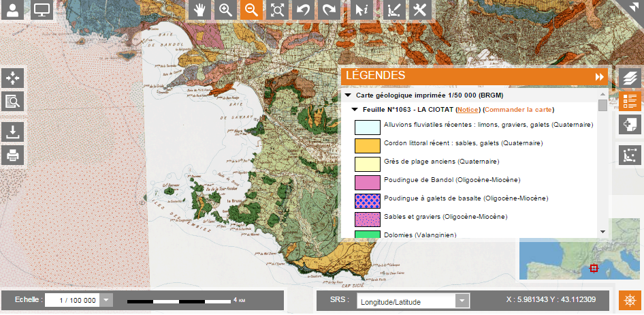644x315 pixels.
Task: Toggle the compass wheel button
Action: [x=630, y=301]
